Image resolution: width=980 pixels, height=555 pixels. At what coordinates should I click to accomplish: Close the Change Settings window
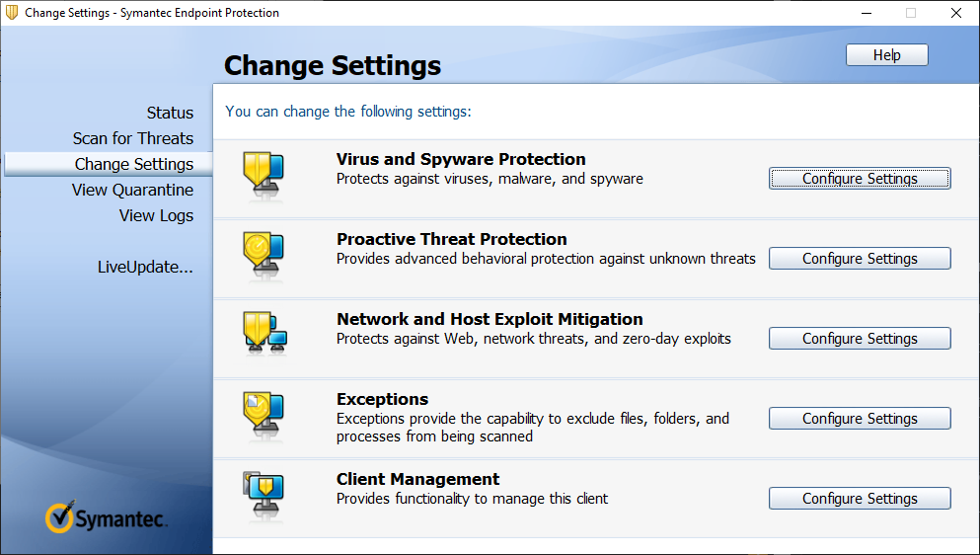(x=955, y=13)
